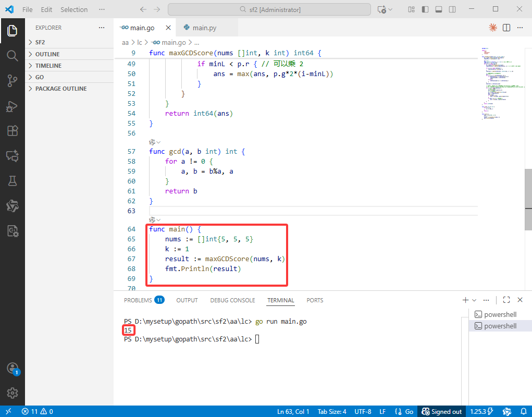Click the Go version 1.25.3 status item
Viewport: 532px width, 417px height.
pyautogui.click(x=481, y=411)
